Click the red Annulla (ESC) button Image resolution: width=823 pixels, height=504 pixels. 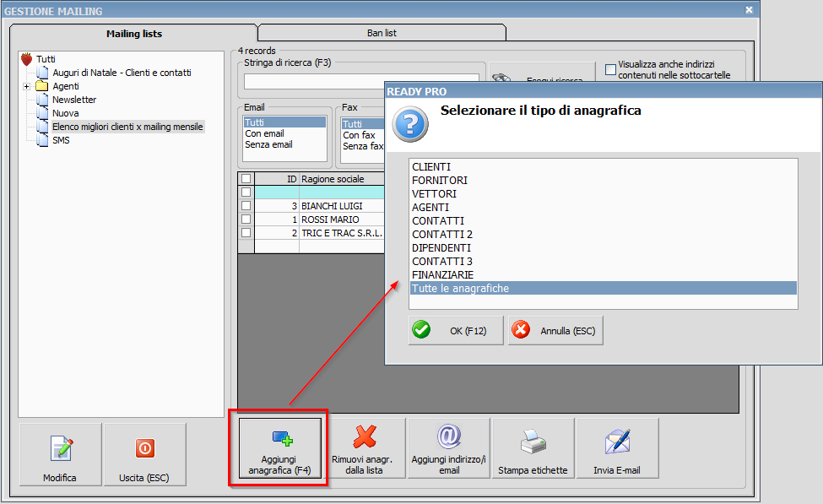(555, 330)
